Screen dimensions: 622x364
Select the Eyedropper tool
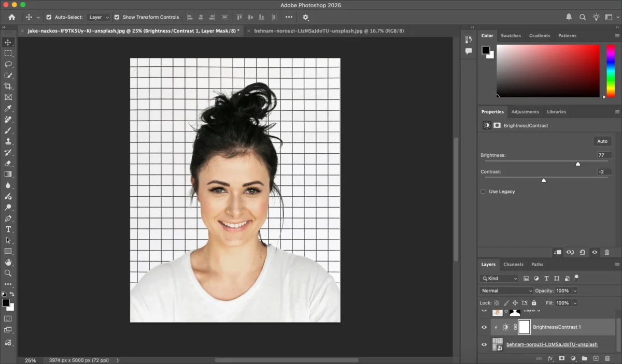click(8, 108)
